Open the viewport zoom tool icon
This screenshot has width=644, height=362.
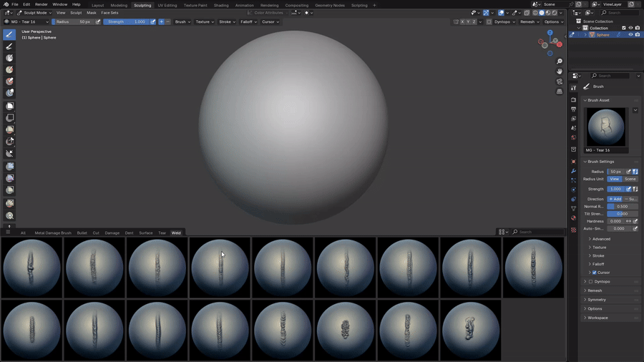pos(560,62)
